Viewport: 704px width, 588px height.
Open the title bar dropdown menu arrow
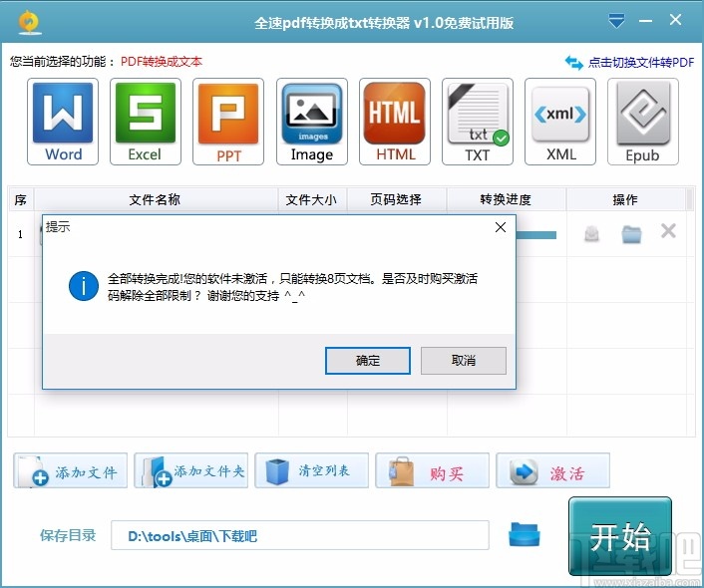coord(616,21)
